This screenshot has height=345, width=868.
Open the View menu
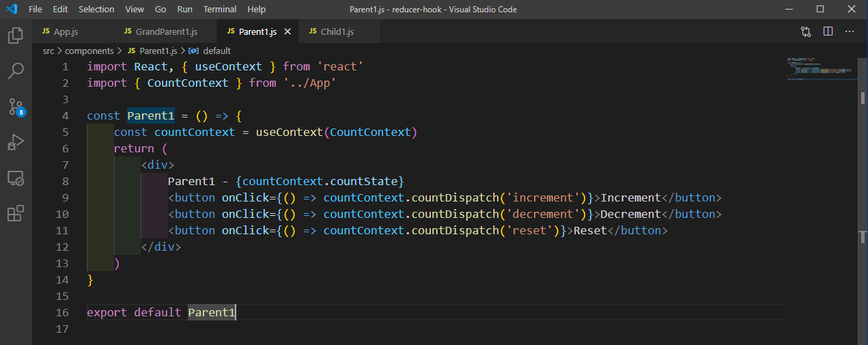(135, 9)
